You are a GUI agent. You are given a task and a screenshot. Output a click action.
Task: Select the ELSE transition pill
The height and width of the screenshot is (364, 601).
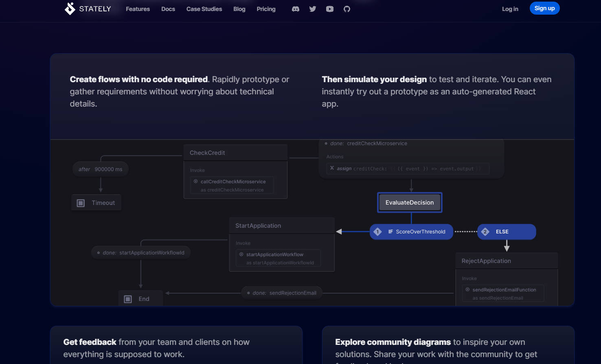point(507,232)
